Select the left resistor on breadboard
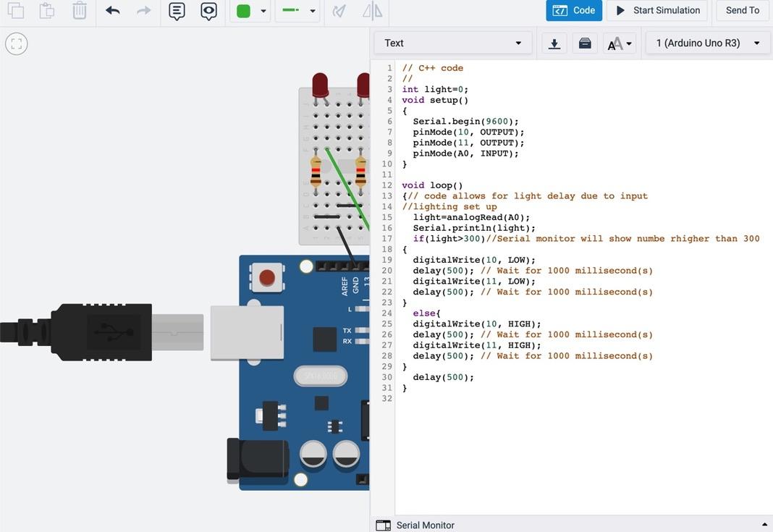773x532 pixels. (316, 171)
